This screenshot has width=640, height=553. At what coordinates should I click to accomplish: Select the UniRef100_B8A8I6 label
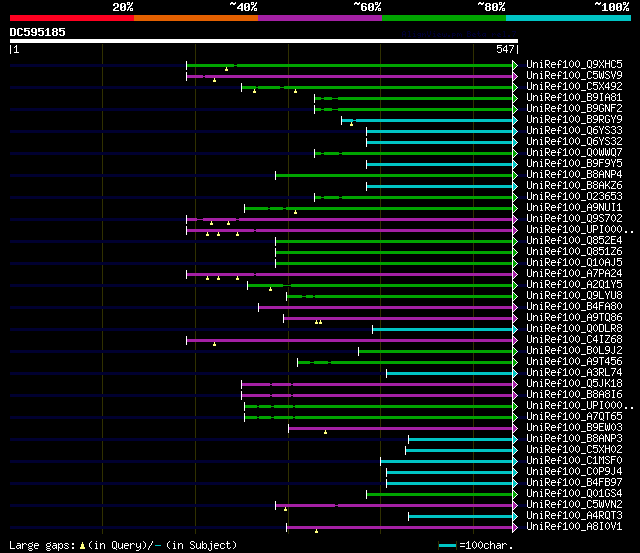point(574,395)
